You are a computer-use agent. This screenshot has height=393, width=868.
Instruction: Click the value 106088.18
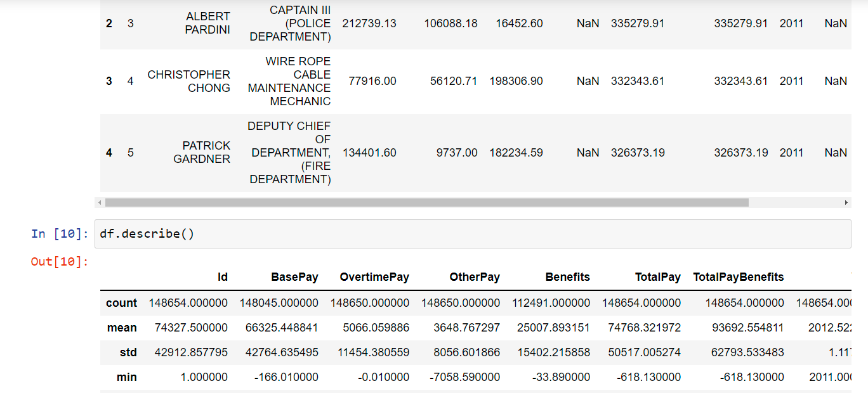point(450,23)
